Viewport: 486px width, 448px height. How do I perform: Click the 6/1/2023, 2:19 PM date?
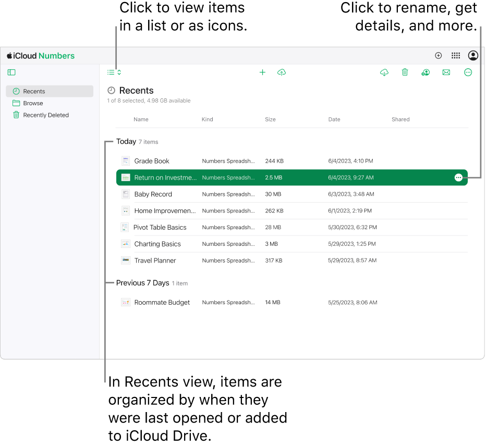click(350, 211)
